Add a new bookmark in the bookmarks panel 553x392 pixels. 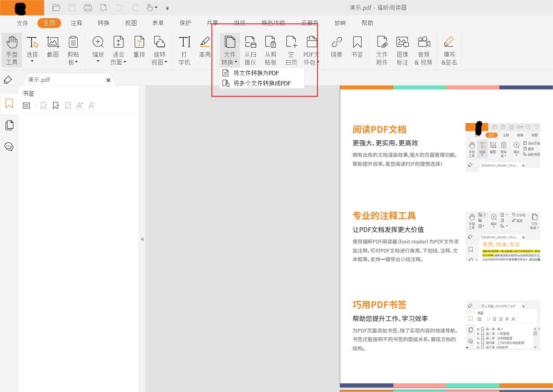(x=56, y=105)
